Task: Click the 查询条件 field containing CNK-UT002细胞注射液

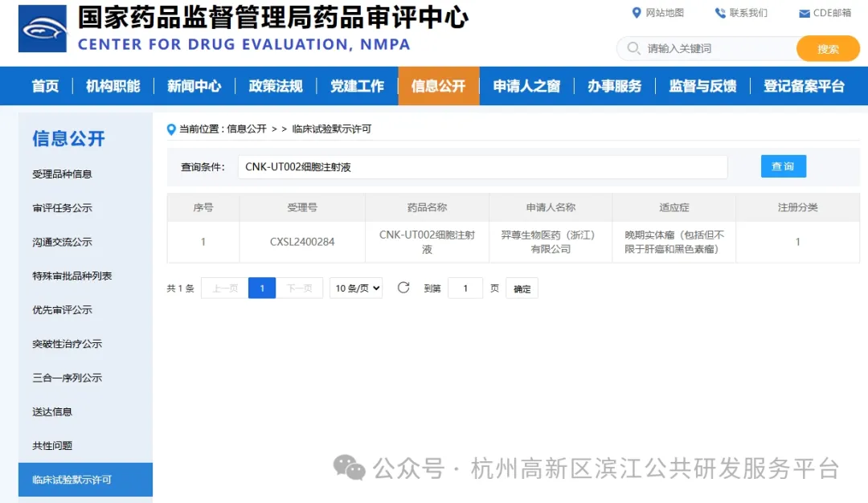Action: (x=482, y=167)
